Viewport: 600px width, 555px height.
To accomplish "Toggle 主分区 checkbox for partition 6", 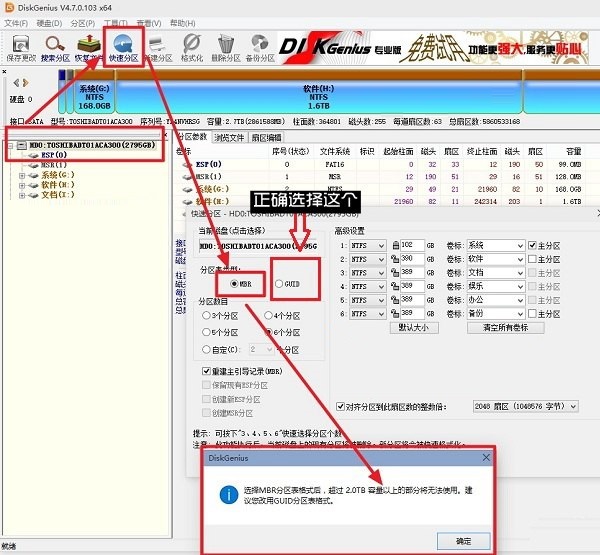I will coord(532,313).
